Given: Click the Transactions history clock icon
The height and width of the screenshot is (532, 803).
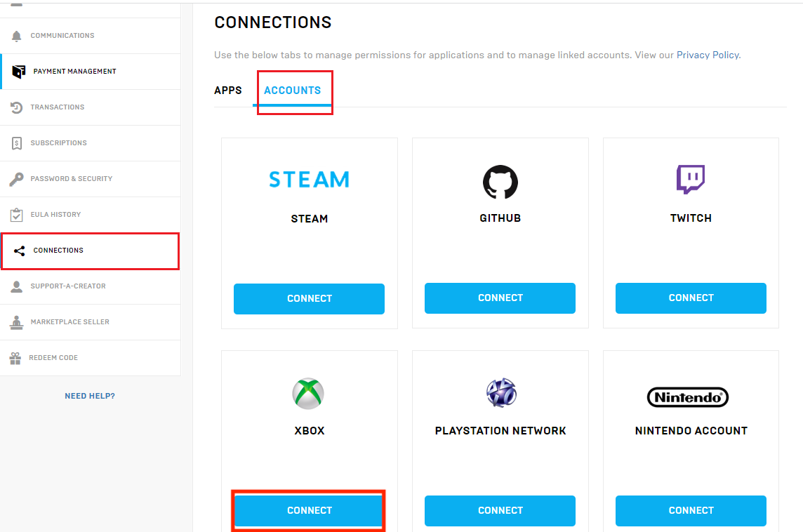Looking at the screenshot, I should point(16,107).
